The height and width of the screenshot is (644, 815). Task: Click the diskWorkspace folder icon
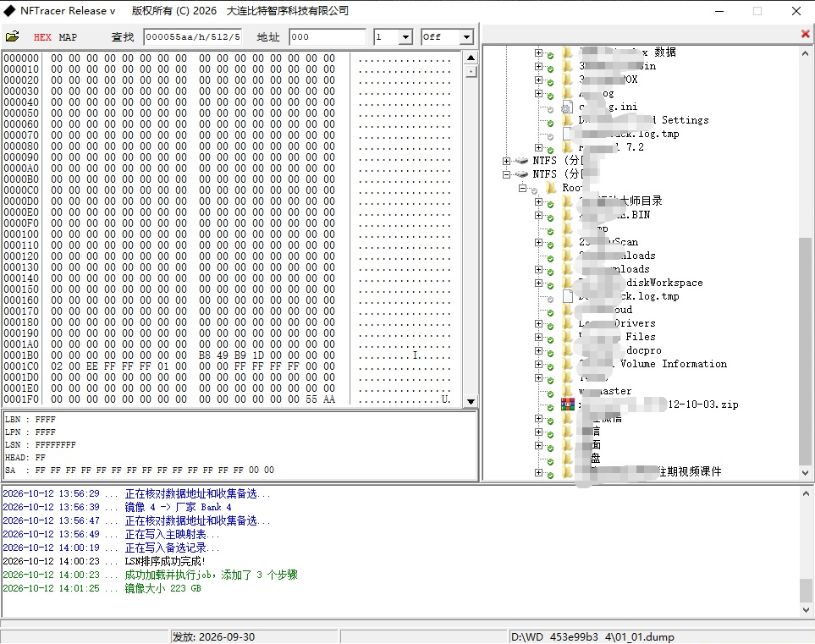pos(568,283)
